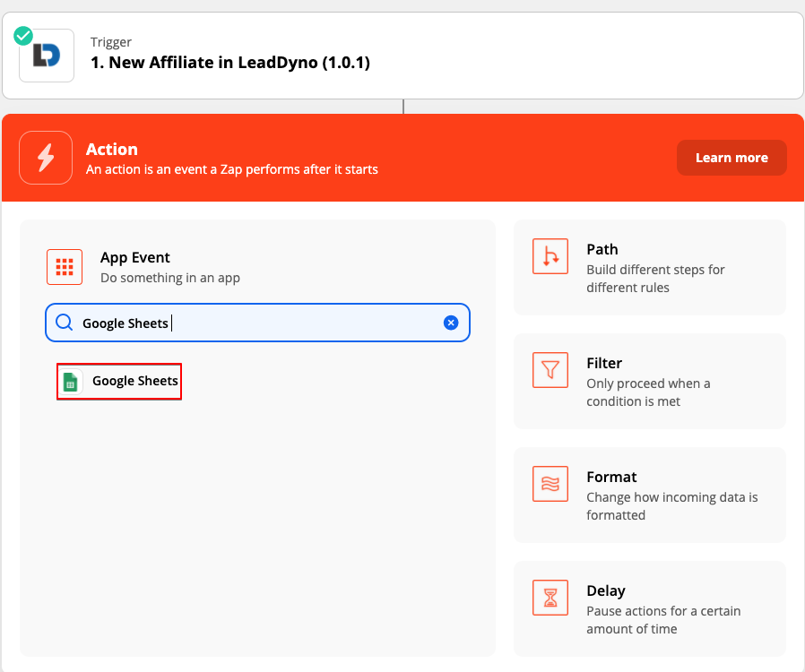This screenshot has height=672, width=805.
Task: Click the Filter funnel icon
Action: coord(550,370)
